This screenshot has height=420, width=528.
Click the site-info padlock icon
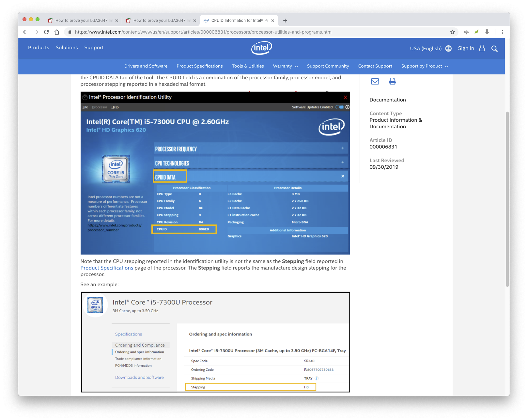click(x=70, y=32)
